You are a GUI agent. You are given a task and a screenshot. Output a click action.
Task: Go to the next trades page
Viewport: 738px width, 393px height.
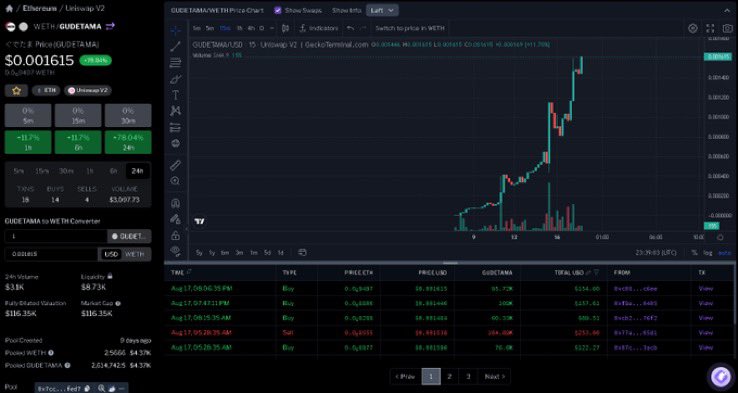(x=495, y=377)
